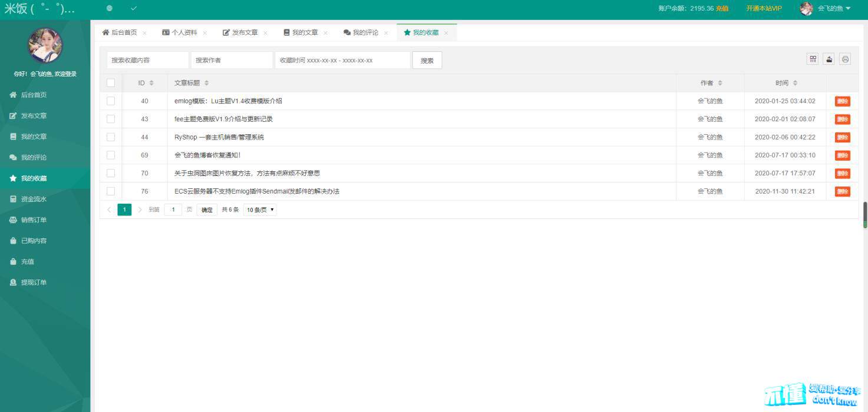Screen dimensions: 868x412
Task: Click the checkmark icon in top bar
Action: 134,8
